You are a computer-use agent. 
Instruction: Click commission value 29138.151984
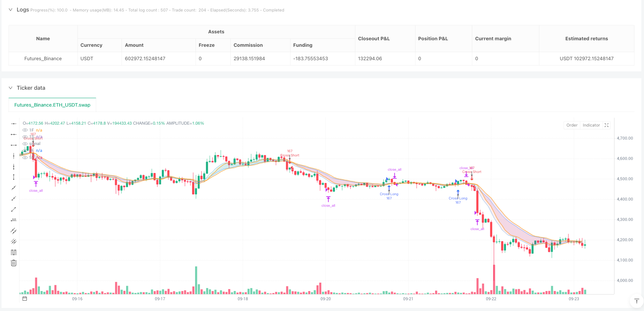(249, 59)
